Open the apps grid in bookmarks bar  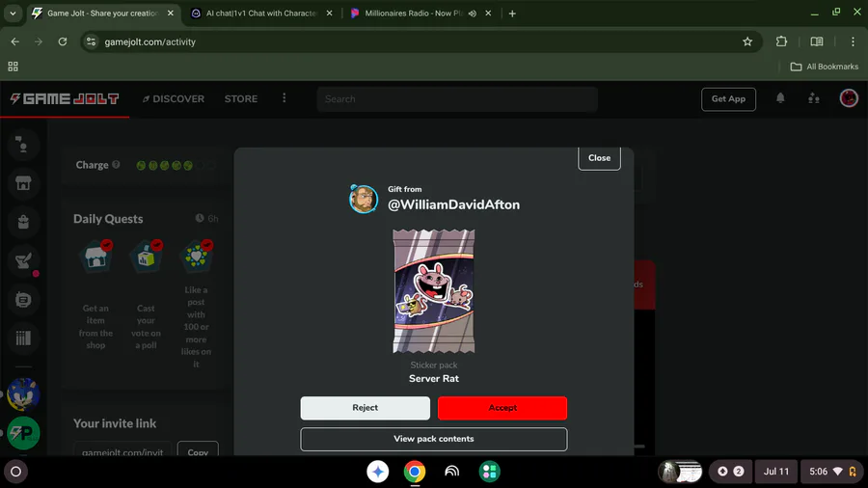click(x=14, y=67)
